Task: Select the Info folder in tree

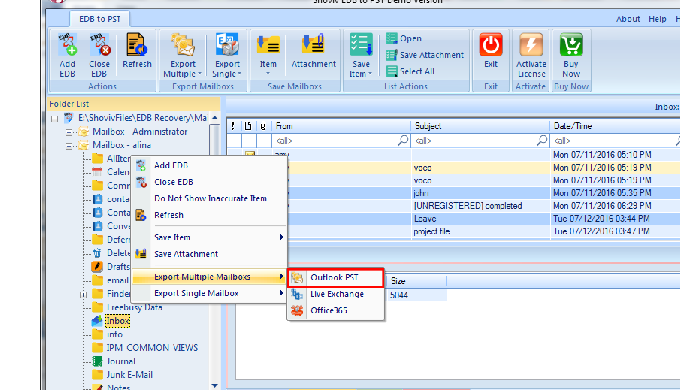Action: tap(114, 334)
